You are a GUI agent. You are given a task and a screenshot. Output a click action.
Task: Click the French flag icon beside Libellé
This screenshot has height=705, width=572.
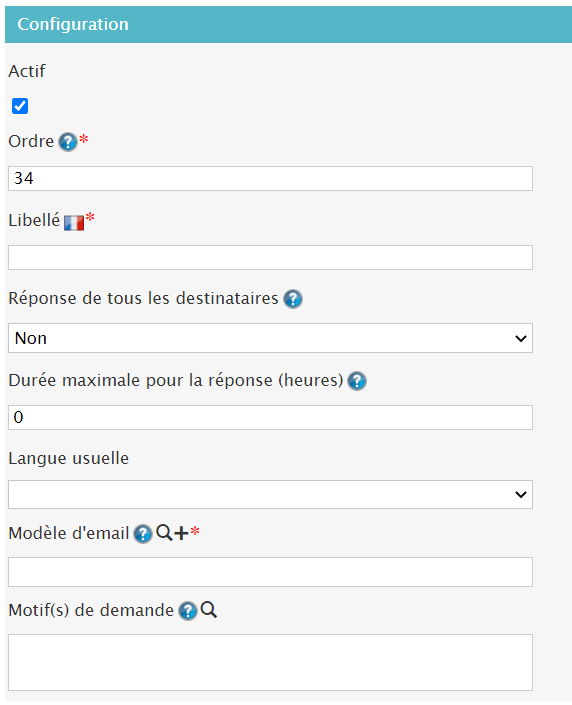point(74,223)
